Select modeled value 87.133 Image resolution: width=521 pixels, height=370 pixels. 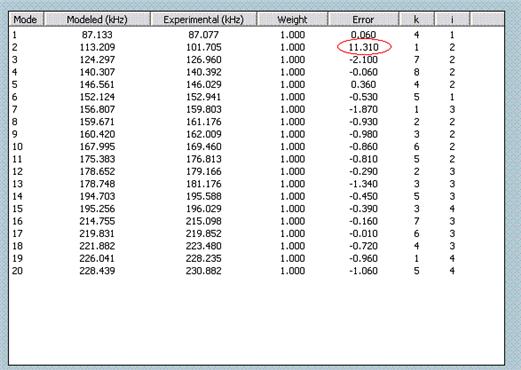click(x=97, y=35)
